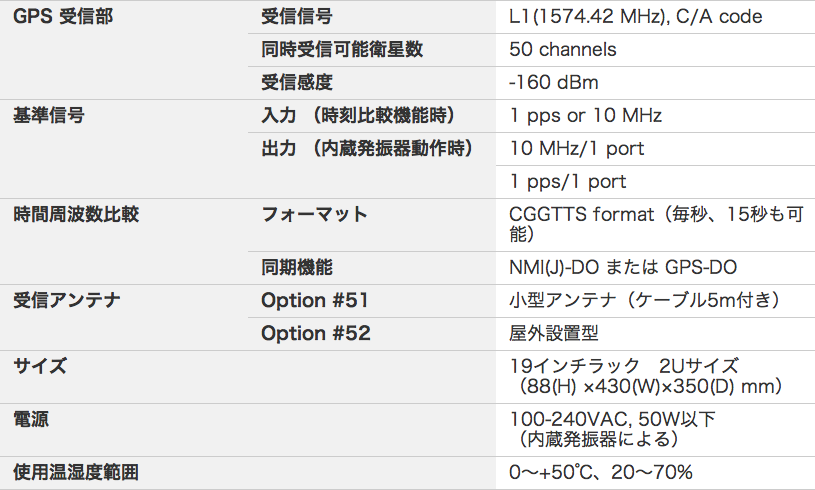Image resolution: width=815 pixels, height=490 pixels.
Task: Click the 屋外設置型 value cell
Action: click(x=554, y=333)
